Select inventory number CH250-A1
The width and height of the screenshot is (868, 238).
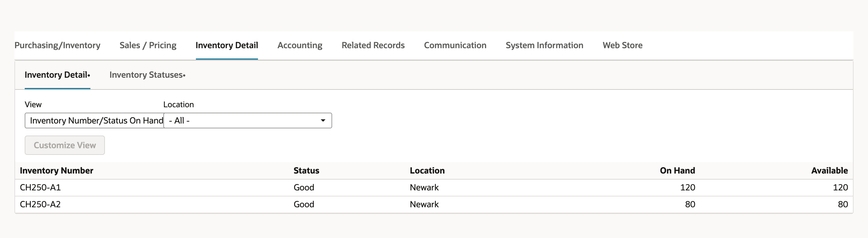click(40, 187)
